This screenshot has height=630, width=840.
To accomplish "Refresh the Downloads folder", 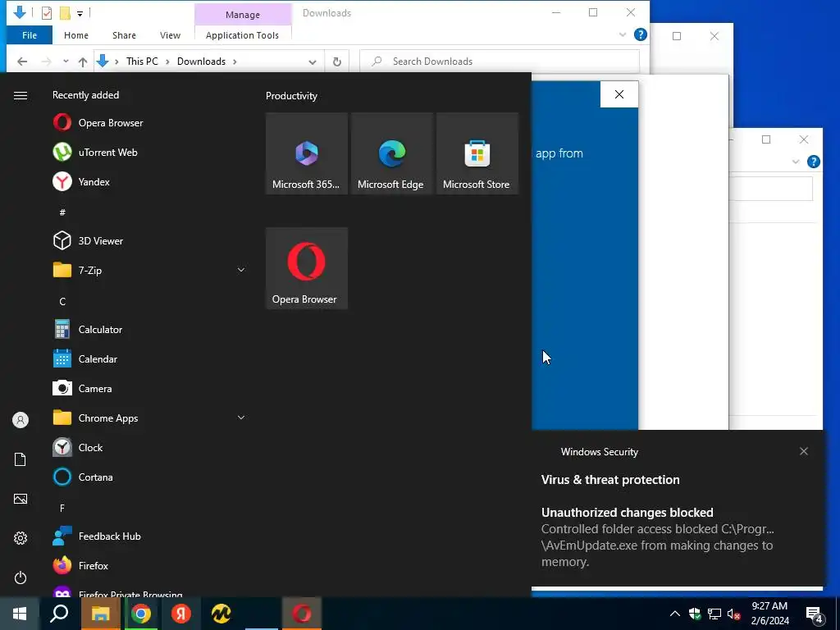I will [337, 62].
